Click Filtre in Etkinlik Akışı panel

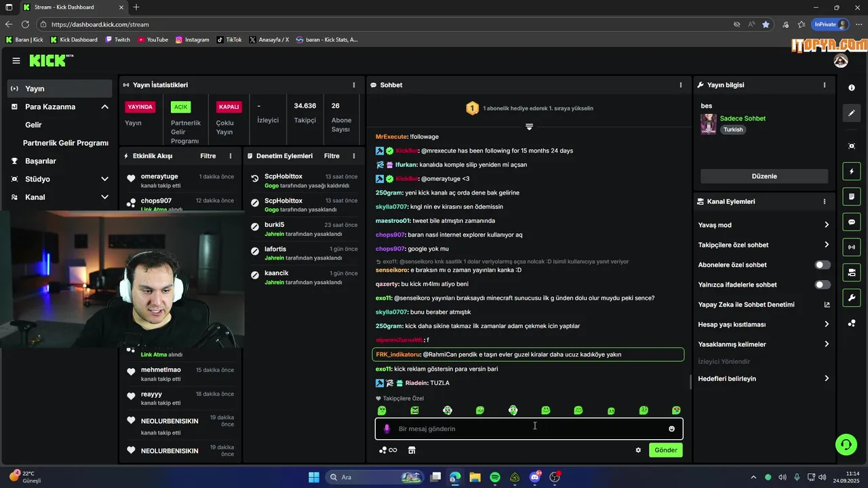tap(208, 156)
